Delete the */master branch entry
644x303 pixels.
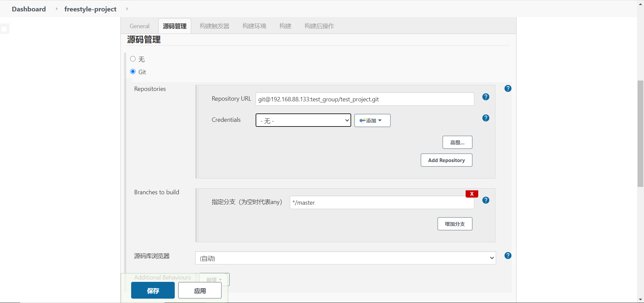pos(472,194)
